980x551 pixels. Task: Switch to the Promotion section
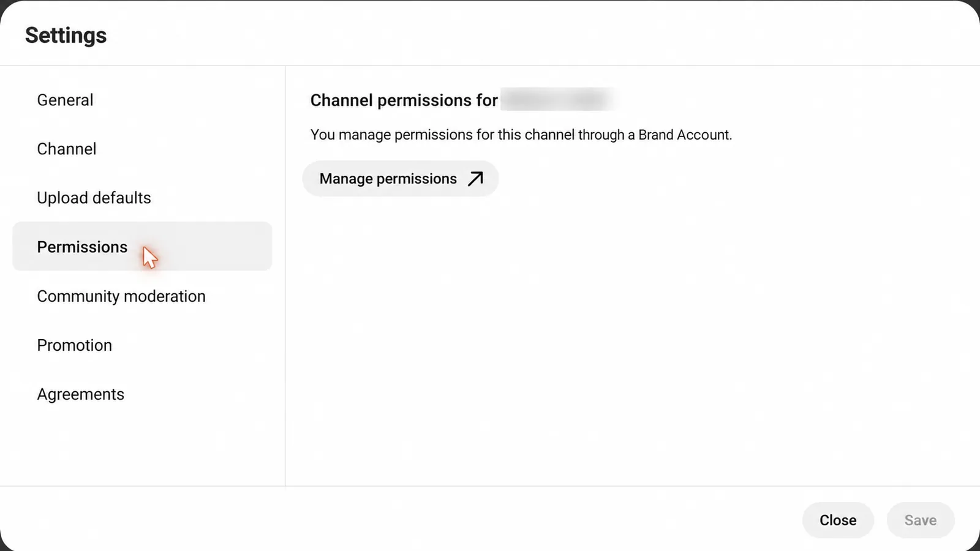click(142, 345)
